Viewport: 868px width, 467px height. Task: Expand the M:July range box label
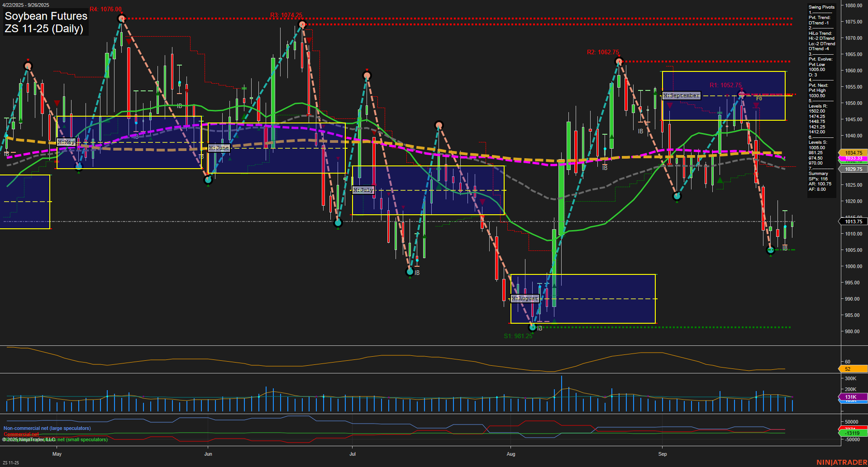363,189
